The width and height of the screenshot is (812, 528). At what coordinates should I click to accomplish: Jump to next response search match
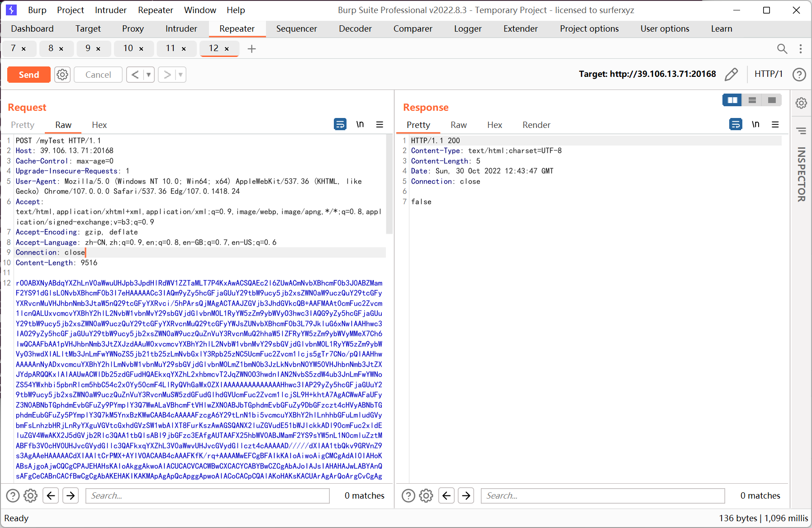[x=466, y=496]
